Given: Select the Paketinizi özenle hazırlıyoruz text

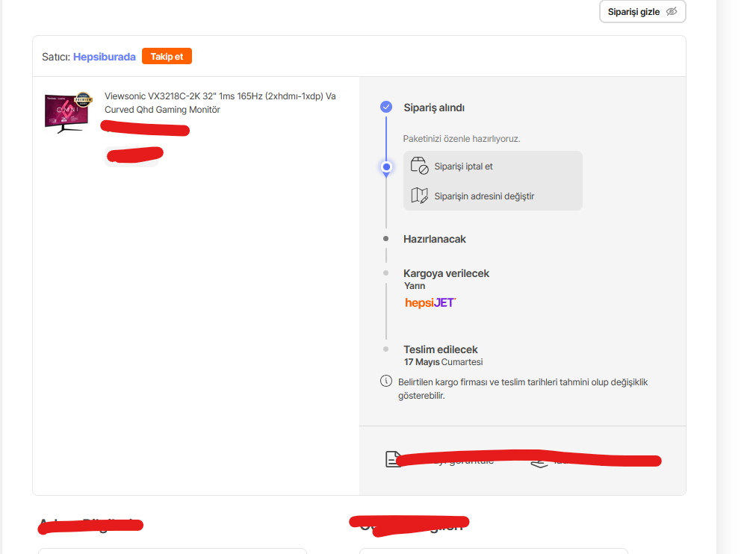Looking at the screenshot, I should click(x=462, y=139).
